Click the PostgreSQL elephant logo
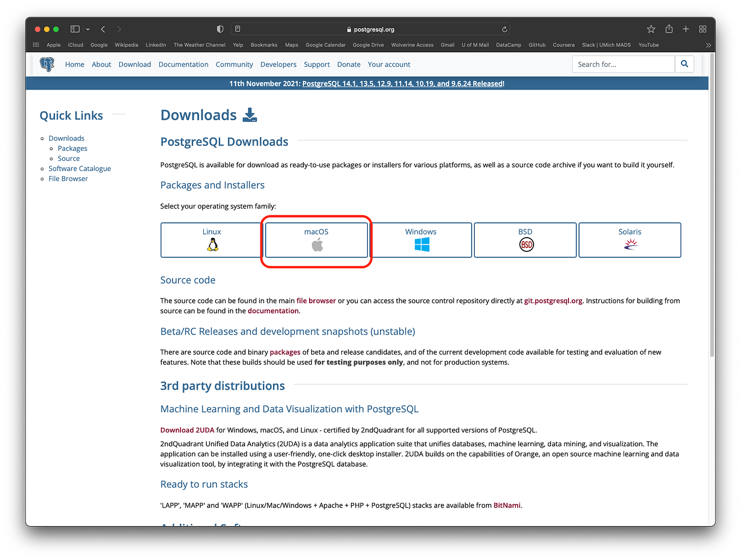 [x=47, y=64]
